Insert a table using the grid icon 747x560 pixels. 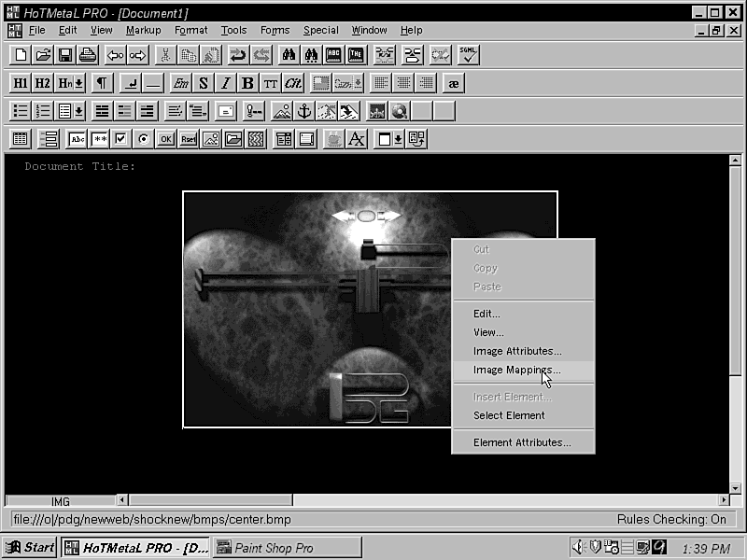(20, 139)
